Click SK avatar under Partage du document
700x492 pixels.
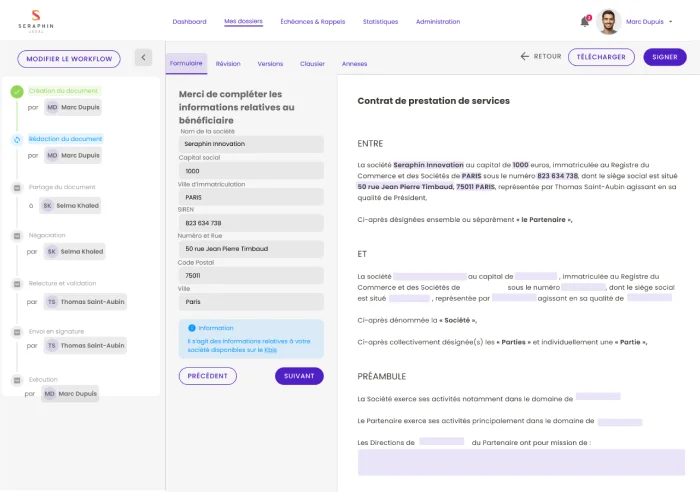point(47,205)
